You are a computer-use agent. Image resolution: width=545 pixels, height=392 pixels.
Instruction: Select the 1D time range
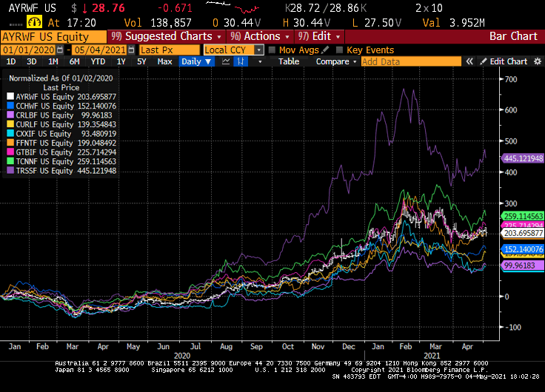click(x=11, y=61)
